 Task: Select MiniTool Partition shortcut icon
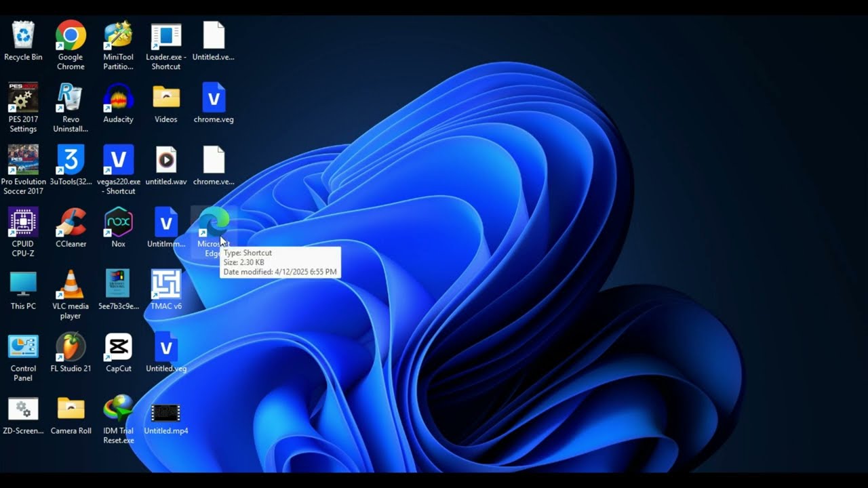pos(118,35)
